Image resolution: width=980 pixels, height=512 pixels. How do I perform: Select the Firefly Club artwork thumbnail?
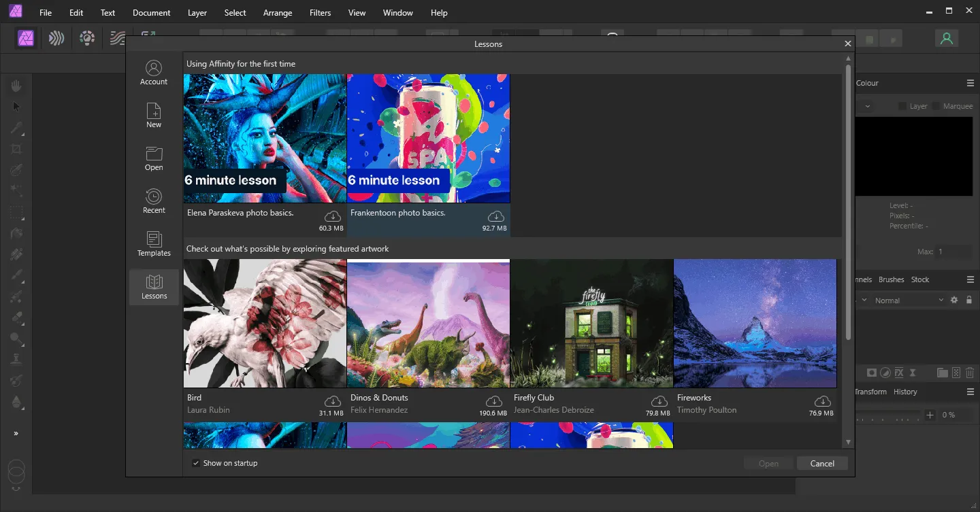(591, 324)
